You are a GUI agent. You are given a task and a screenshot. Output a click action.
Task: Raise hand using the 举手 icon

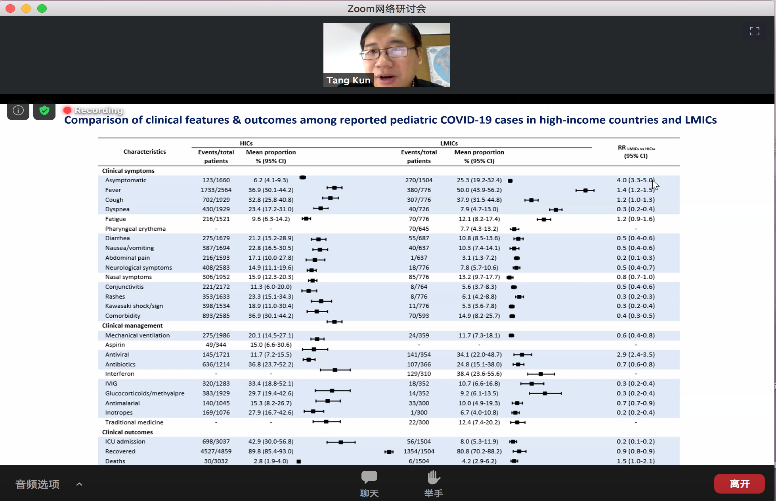pos(433,483)
